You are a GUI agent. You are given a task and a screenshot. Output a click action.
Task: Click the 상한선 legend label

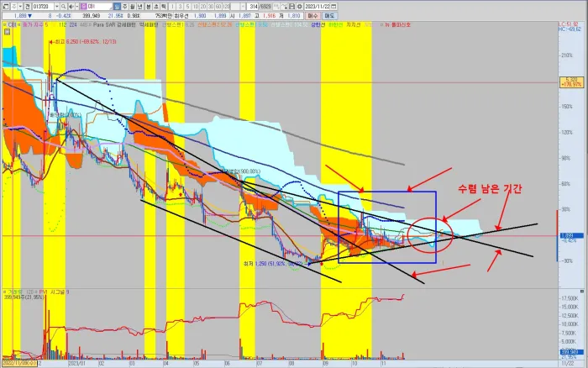click(x=318, y=24)
